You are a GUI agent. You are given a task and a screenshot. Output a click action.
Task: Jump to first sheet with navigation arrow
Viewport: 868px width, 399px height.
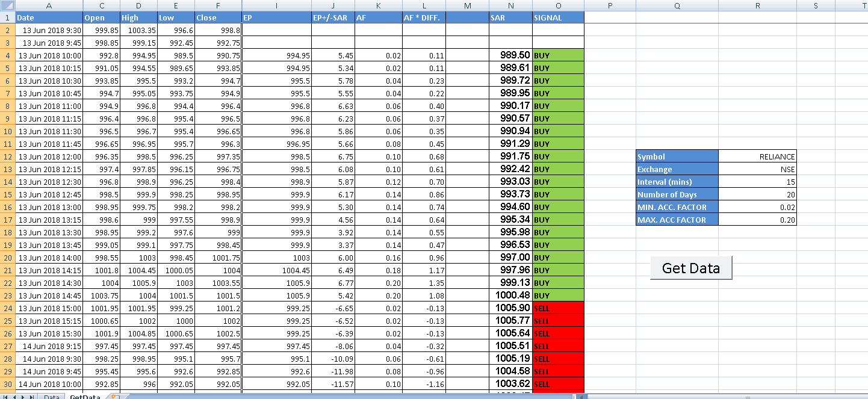point(5,397)
